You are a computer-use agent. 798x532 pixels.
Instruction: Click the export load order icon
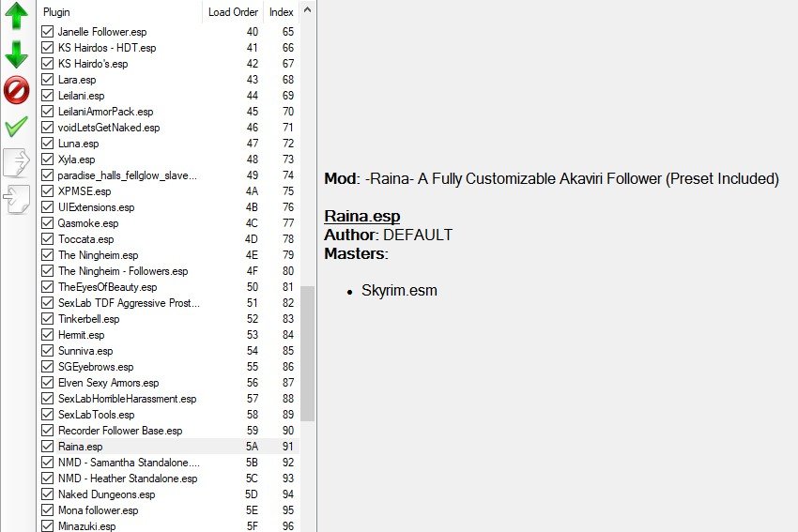pos(16,162)
